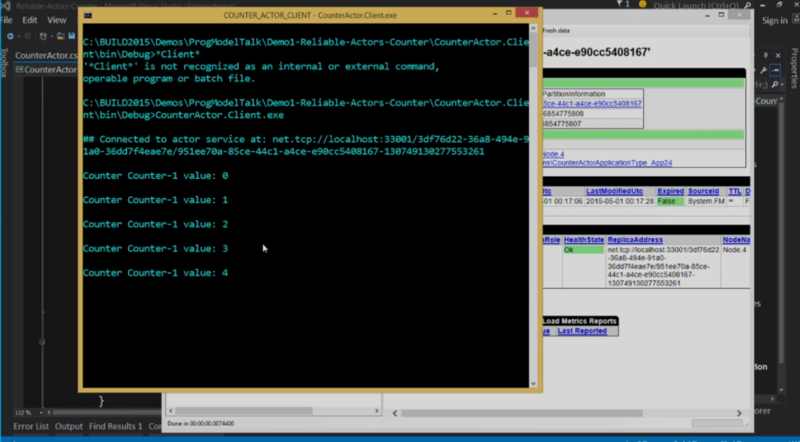
Task: Click the console window system icon
Action: click(88, 15)
